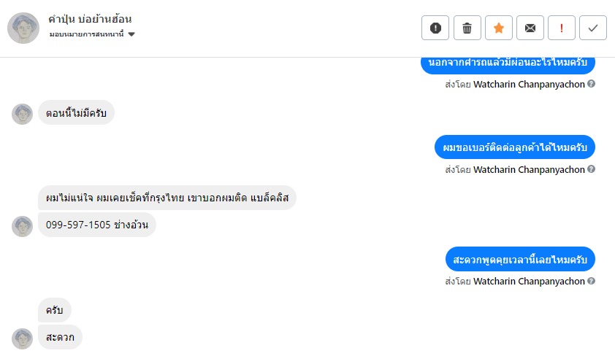The image size is (615, 364).
Task: Click help icon under สะดวกพูดคุยเวลานี้เลยไหมครับ message
Action: [x=592, y=281]
